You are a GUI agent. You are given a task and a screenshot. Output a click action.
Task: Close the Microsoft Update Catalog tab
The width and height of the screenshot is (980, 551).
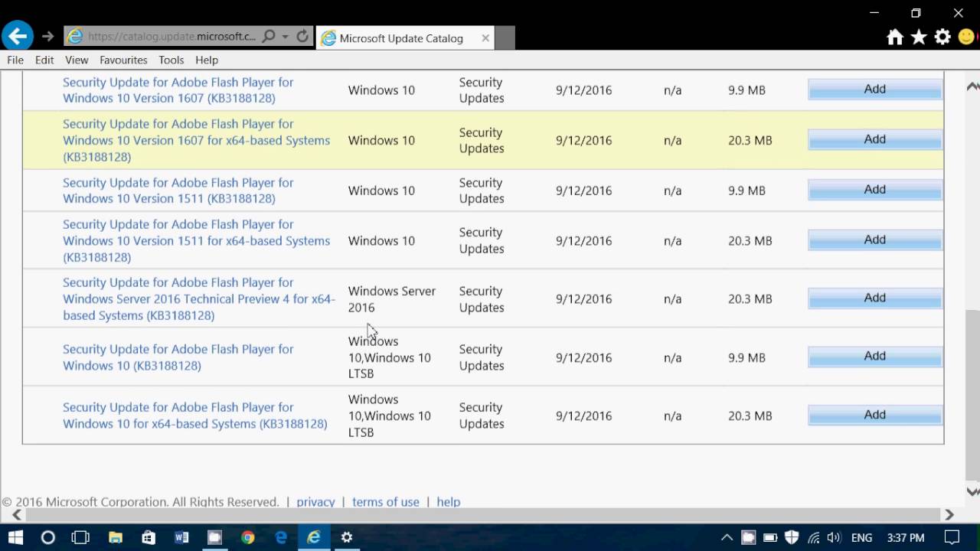coord(485,37)
